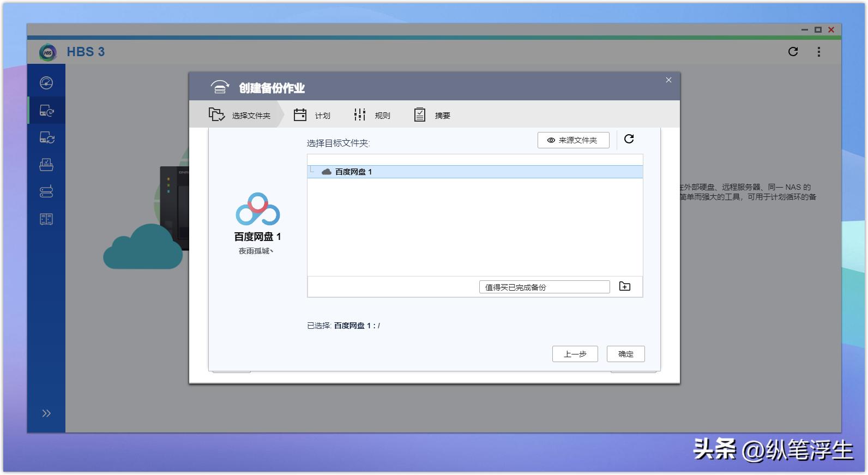Refresh the destination folder list
Screen dimensions: 868x475
click(629, 139)
